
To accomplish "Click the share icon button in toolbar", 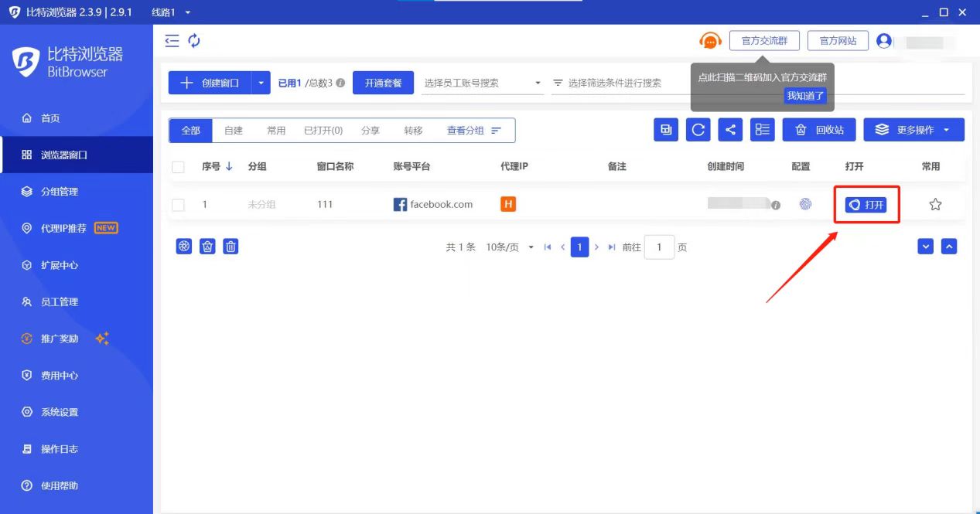I will 730,130.
